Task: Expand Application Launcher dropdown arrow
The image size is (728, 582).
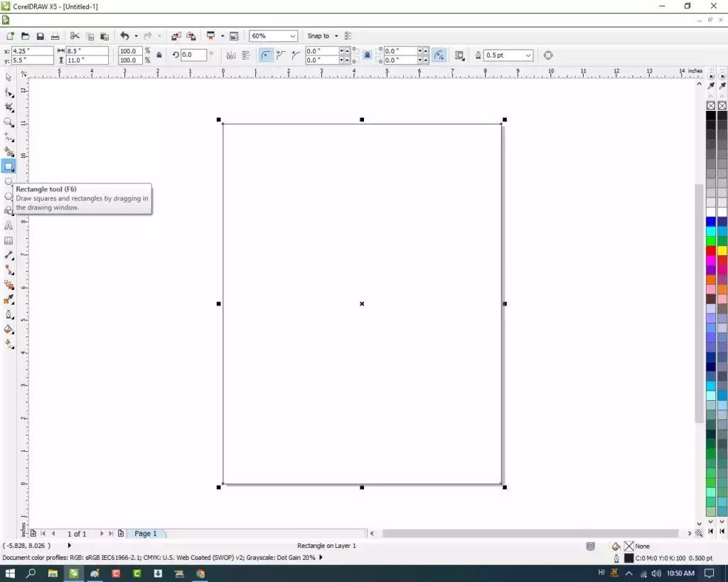Action: pyautogui.click(x=222, y=36)
